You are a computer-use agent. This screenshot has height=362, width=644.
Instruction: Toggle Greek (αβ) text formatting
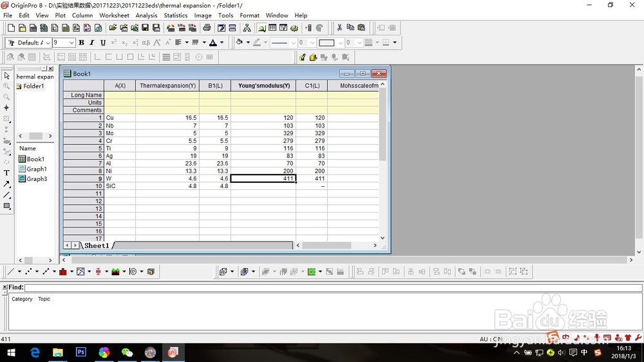tap(146, 43)
